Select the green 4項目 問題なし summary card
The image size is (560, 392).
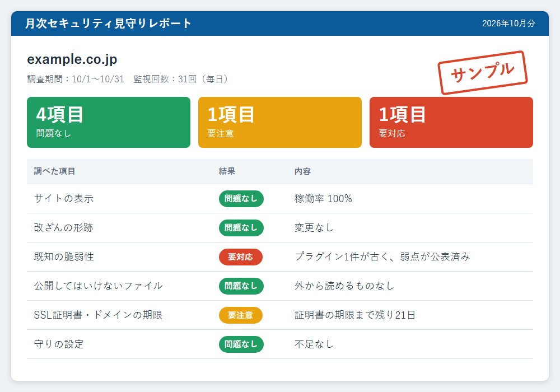pos(109,122)
